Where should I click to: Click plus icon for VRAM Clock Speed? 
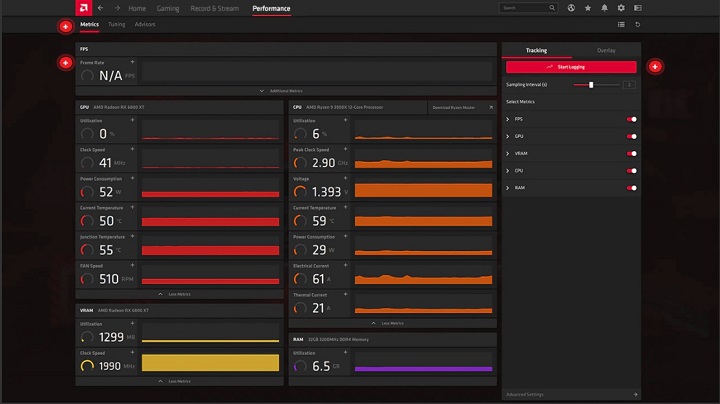click(x=132, y=353)
